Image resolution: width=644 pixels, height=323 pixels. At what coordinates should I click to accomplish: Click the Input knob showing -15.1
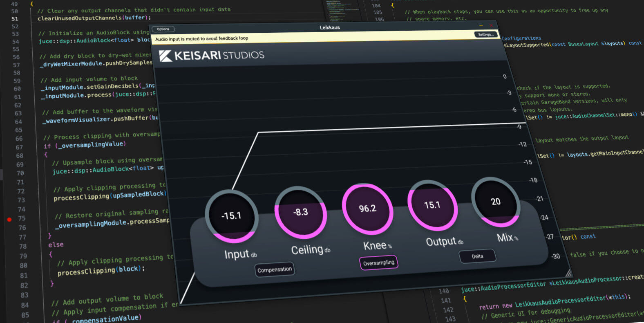coord(231,216)
